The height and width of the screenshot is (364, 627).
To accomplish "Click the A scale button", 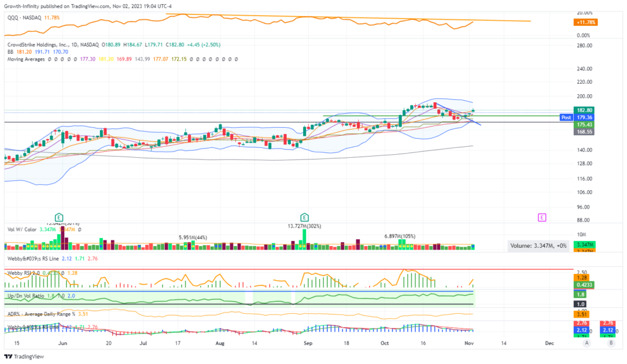I will pos(587,343).
